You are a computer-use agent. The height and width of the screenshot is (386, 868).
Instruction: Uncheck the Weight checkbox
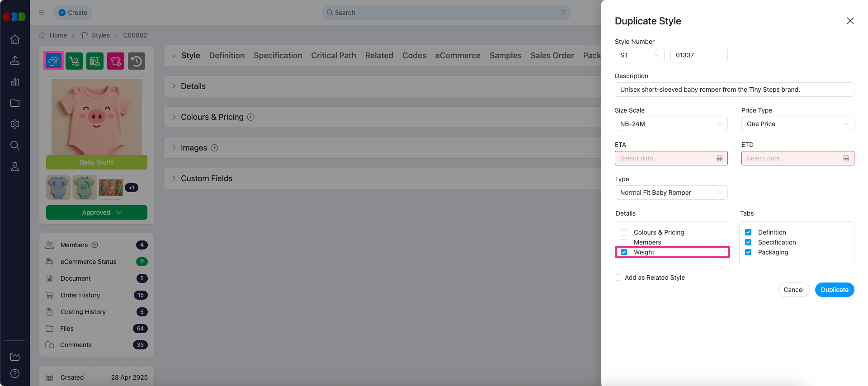click(624, 252)
